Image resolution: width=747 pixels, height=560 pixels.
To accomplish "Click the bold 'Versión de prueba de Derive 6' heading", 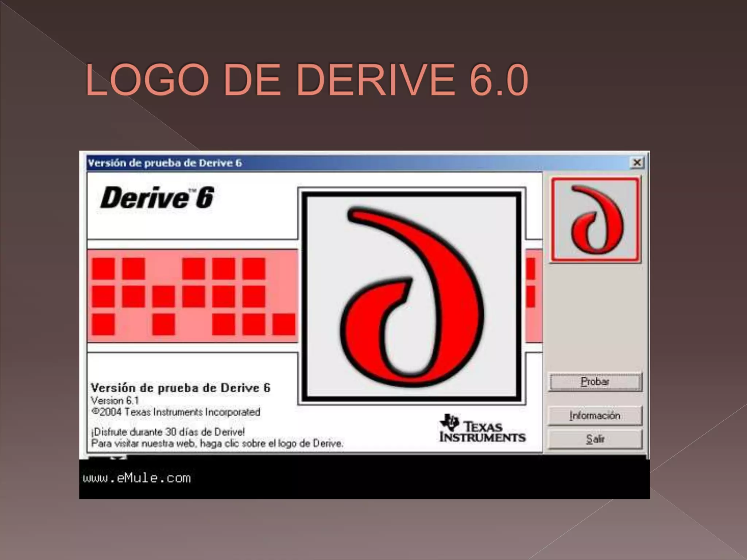I will tap(181, 388).
